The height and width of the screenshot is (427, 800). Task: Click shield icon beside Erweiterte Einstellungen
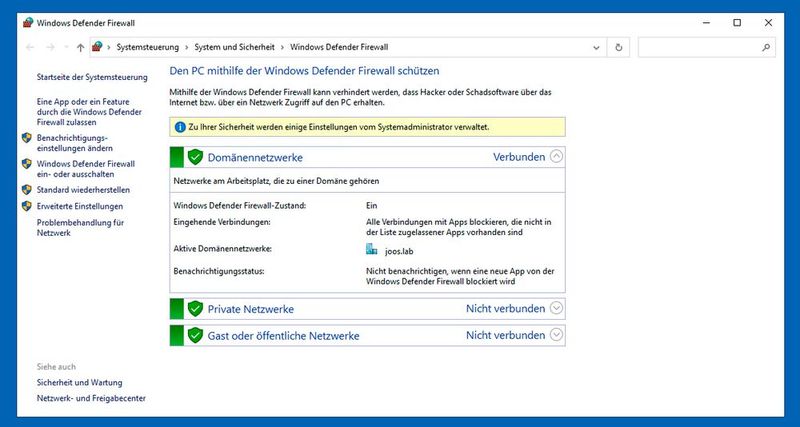pos(27,206)
